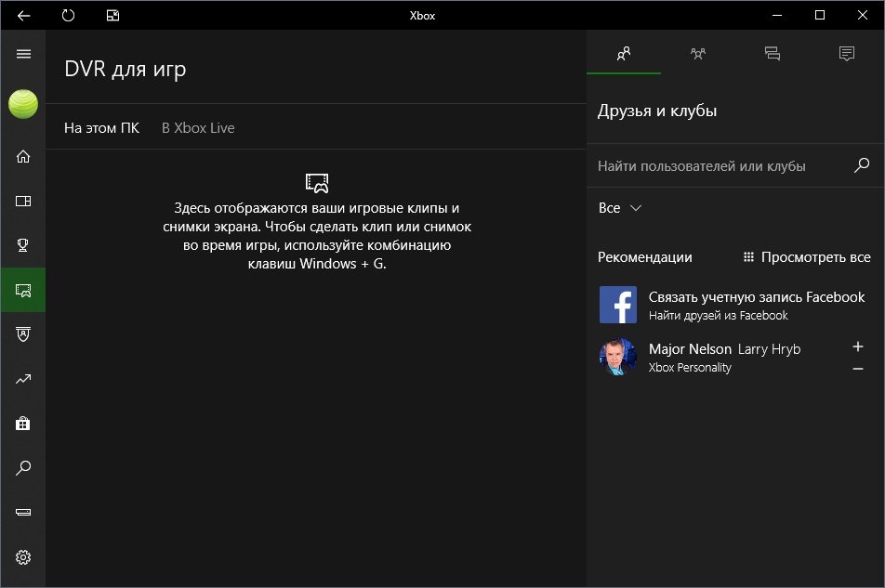The height and width of the screenshot is (588, 885).
Task: Expand the hamburger navigation menu
Action: coord(23,54)
